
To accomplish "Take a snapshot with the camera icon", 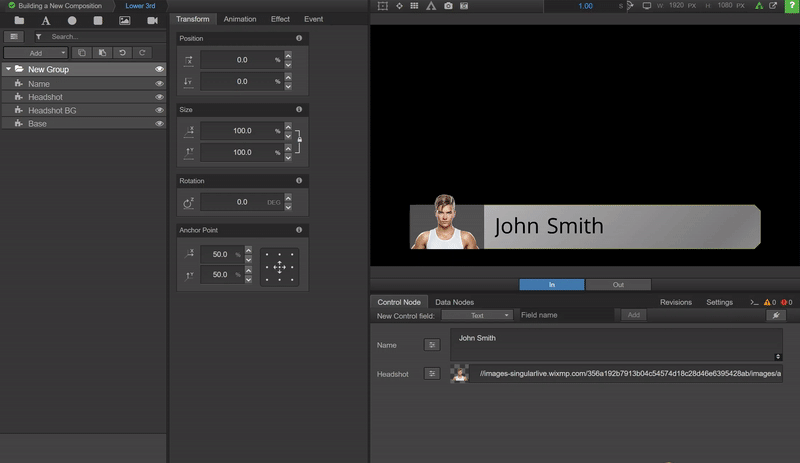I will [x=448, y=6].
